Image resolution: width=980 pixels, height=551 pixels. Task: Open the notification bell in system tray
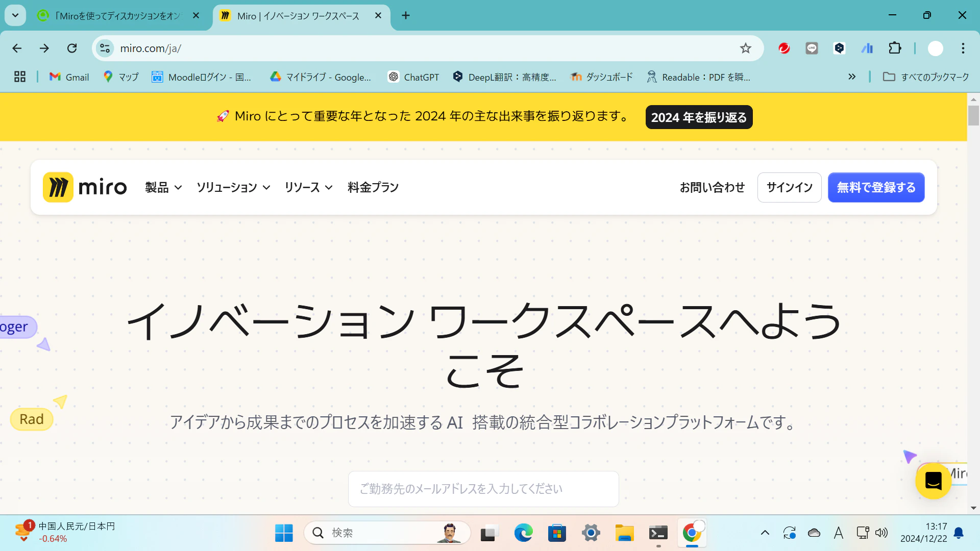959,533
